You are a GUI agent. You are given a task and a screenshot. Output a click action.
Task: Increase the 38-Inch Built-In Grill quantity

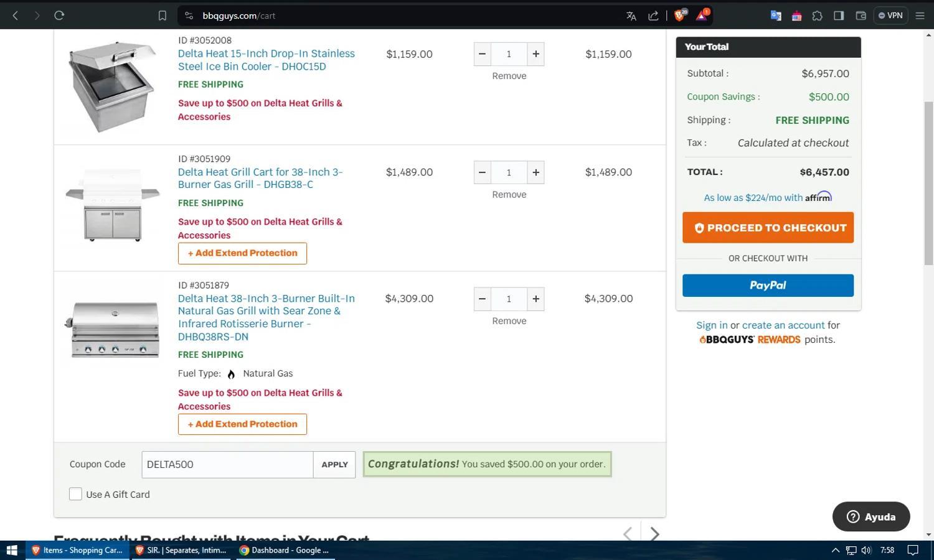(535, 299)
